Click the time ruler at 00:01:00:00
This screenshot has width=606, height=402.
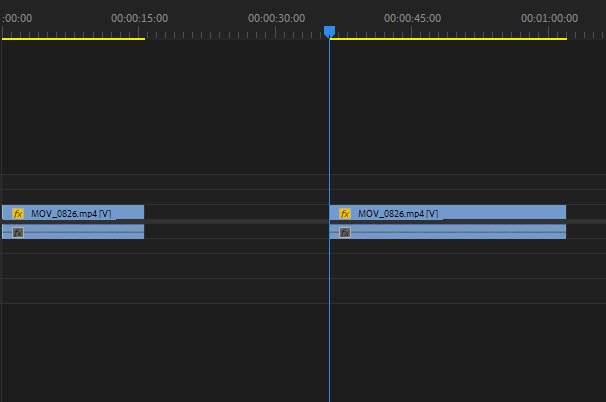point(549,18)
